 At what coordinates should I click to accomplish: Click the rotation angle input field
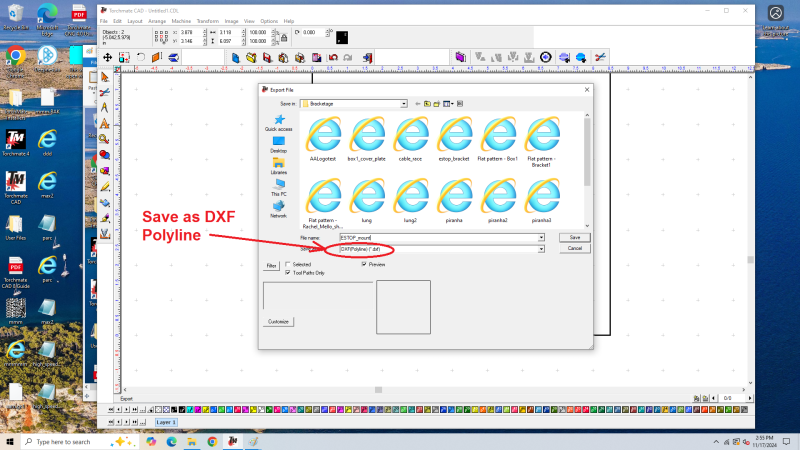(313, 32)
